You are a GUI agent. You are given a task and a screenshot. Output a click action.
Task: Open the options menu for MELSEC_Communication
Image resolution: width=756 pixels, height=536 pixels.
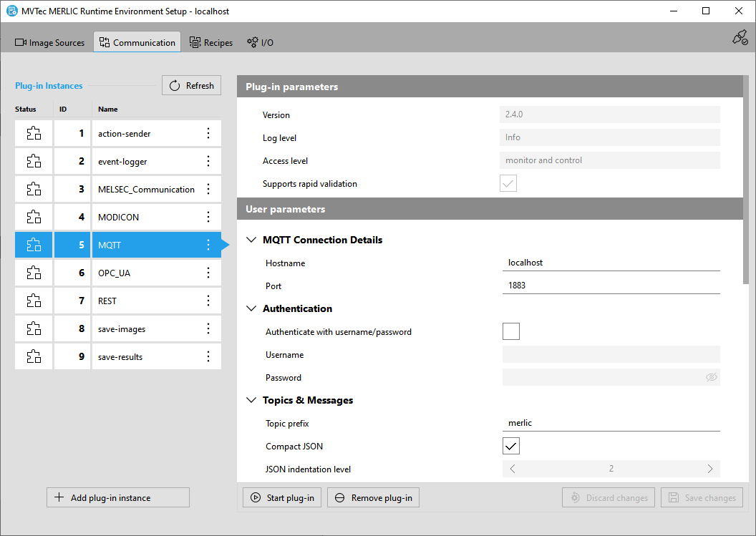(208, 189)
